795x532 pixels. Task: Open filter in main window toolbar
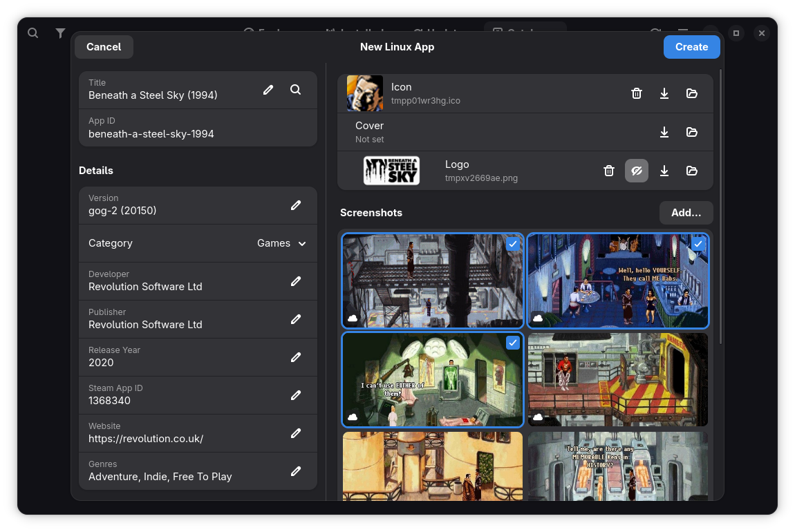[60, 33]
